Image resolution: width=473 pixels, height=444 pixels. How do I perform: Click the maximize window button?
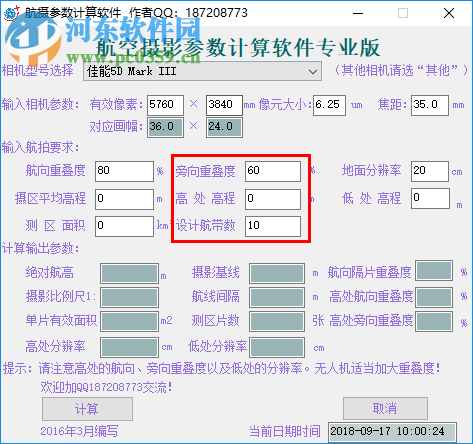click(x=403, y=13)
